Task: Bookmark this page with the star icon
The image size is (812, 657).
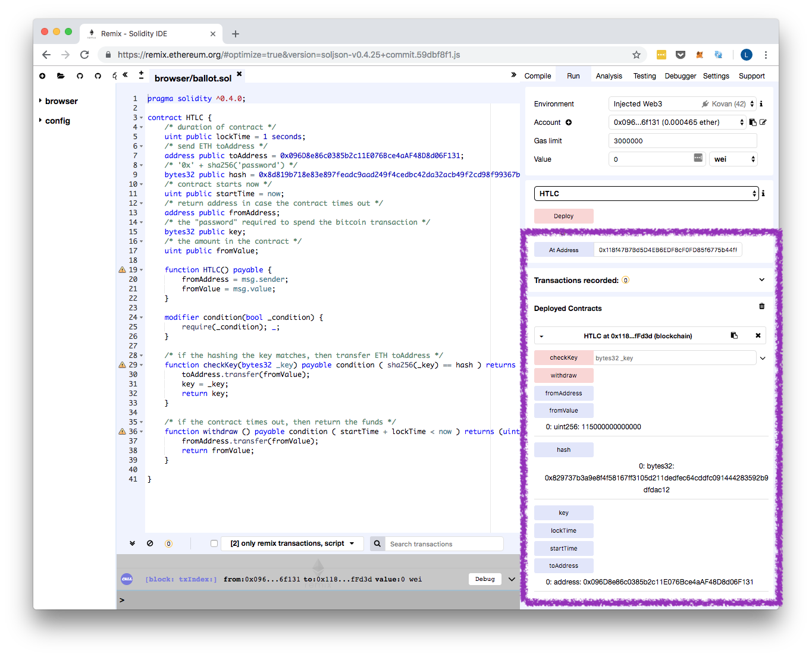Action: coord(636,55)
